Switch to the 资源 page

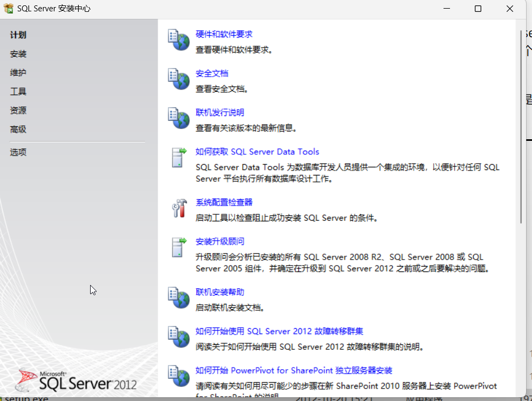18,111
